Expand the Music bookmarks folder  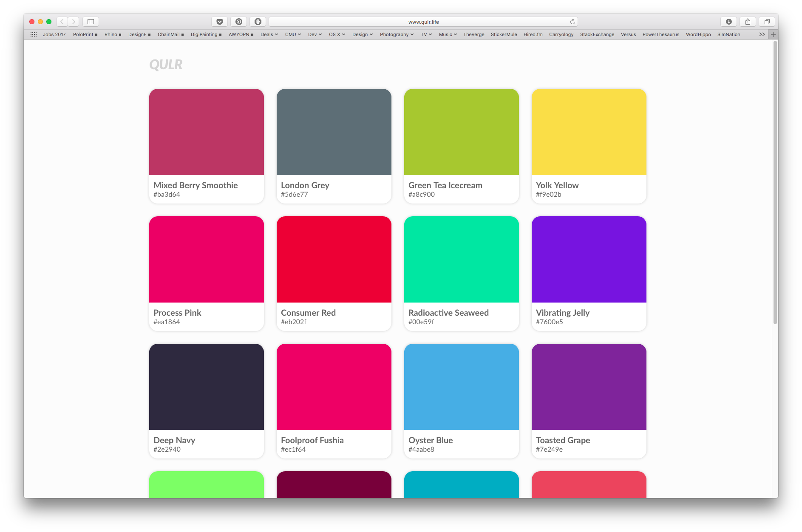pos(448,34)
